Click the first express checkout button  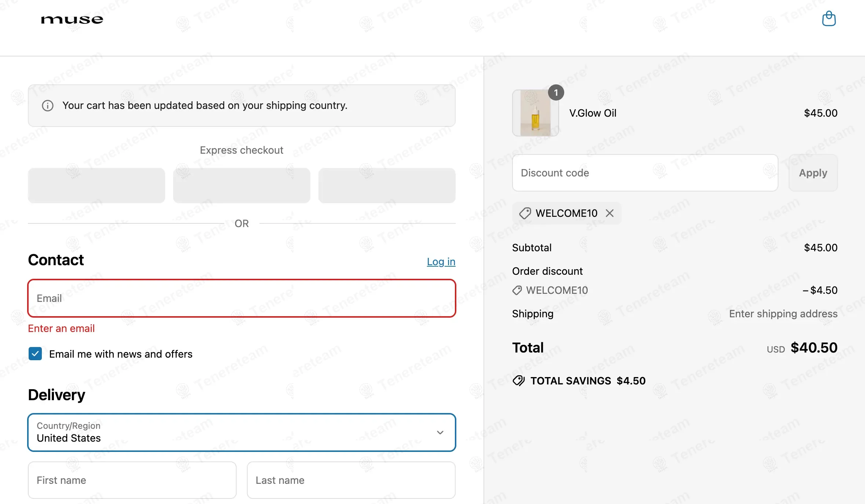[x=96, y=186]
